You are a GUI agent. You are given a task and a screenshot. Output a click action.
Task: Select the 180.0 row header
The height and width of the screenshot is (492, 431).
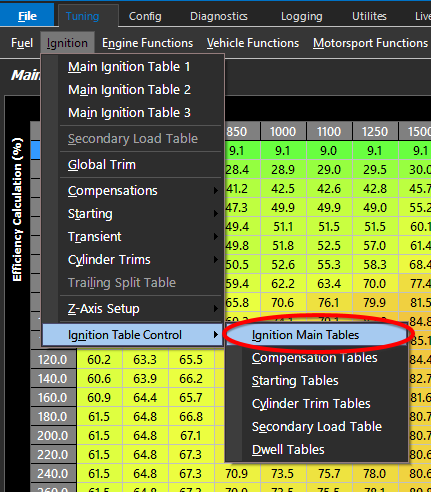(53, 417)
